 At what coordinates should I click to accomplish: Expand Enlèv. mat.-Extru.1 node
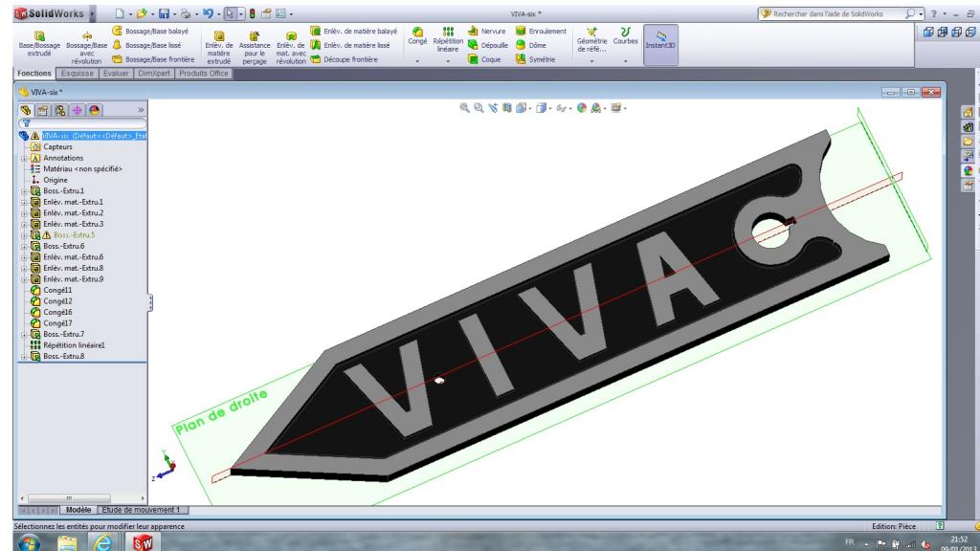[24, 203]
